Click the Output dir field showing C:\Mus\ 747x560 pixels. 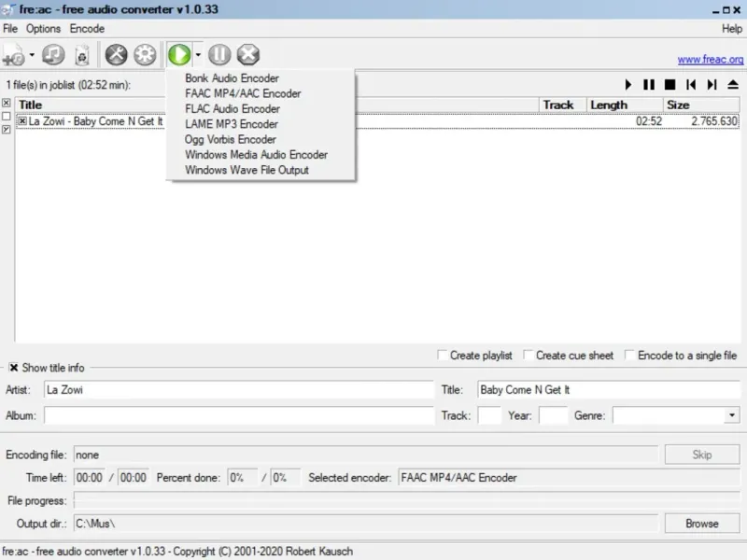pos(366,524)
